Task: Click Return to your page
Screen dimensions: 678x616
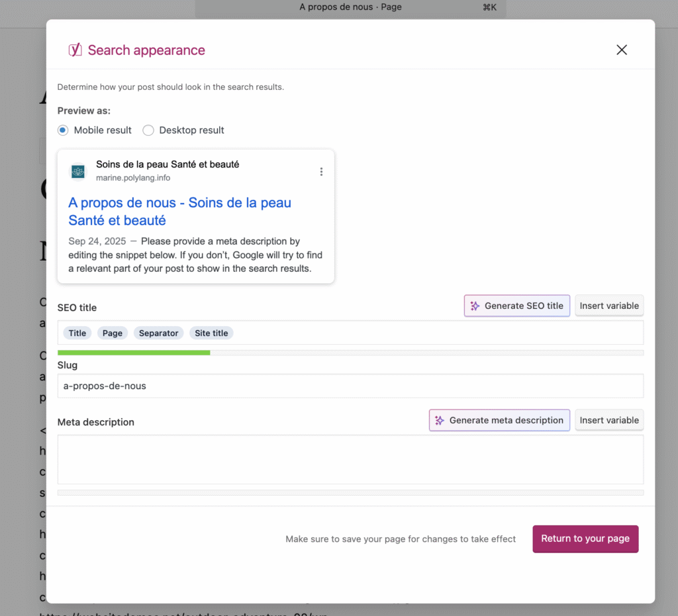Action: (585, 539)
